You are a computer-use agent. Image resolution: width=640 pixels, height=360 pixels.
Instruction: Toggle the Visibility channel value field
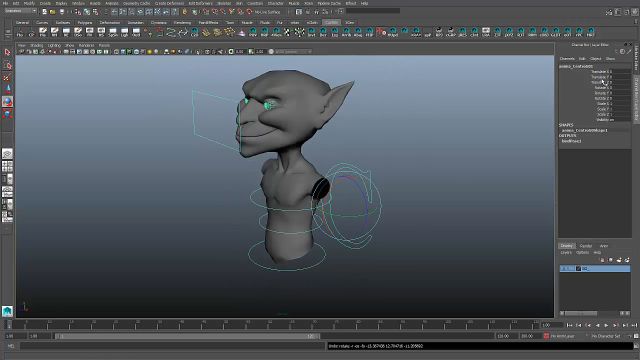(620, 120)
